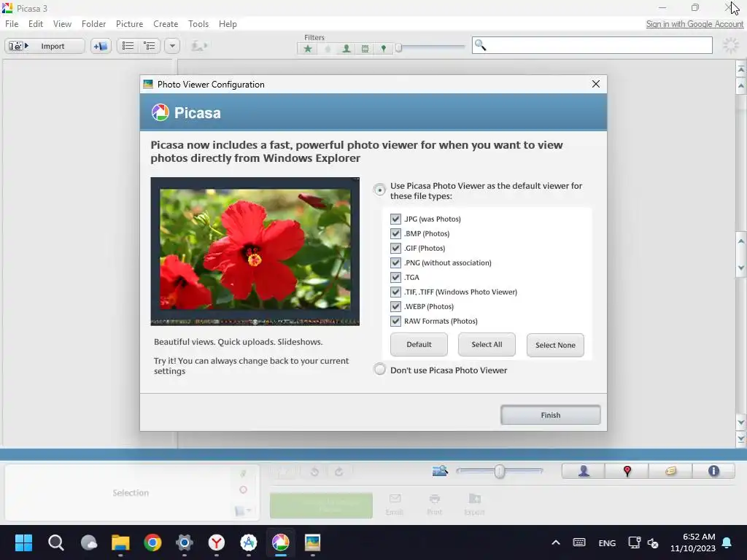The width and height of the screenshot is (747, 560).
Task: Open Yandex browser from taskbar
Action: coord(217,542)
